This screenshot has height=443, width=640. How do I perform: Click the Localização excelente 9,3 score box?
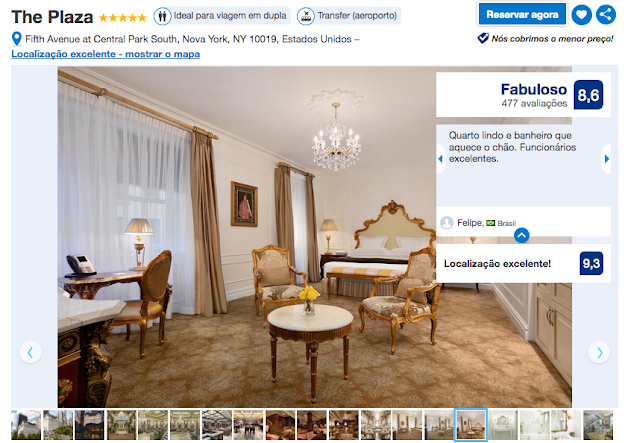(523, 263)
